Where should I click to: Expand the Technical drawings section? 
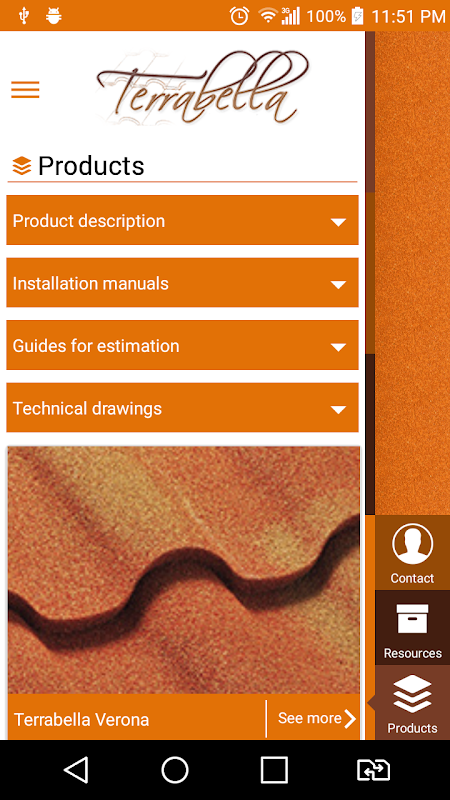(182, 408)
